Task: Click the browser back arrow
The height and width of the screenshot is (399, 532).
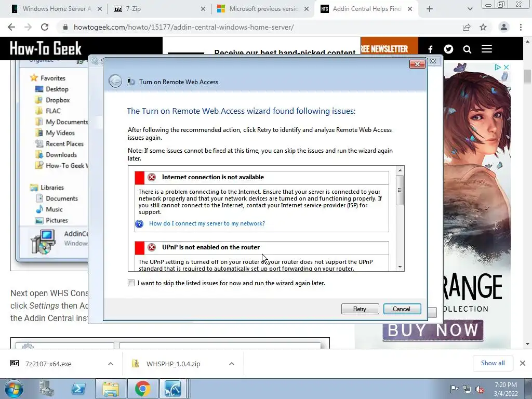Action: tap(11, 27)
